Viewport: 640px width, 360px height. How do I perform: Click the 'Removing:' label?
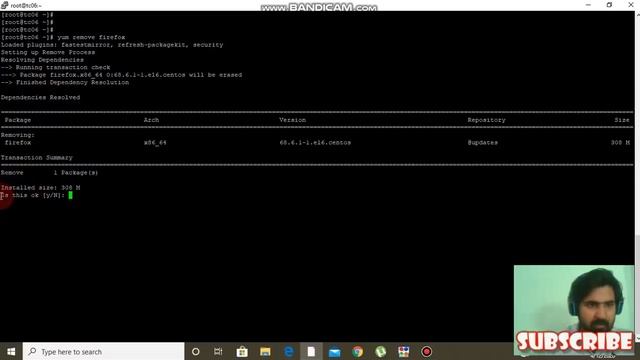click(18, 135)
